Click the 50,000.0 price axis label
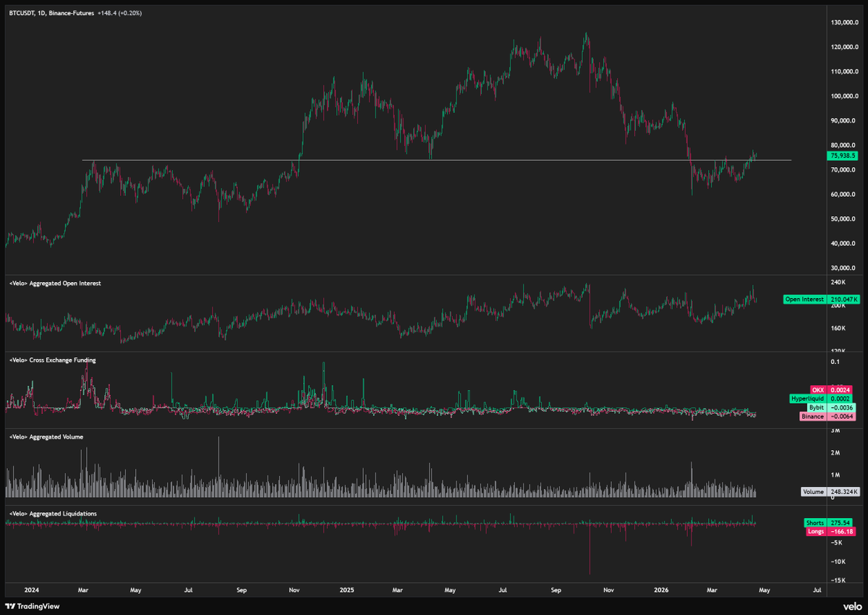 click(843, 219)
